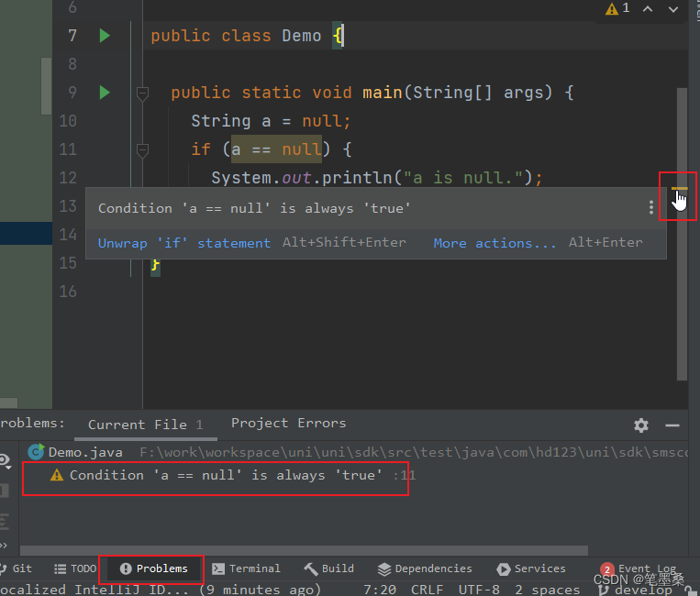Go to previous highlighted problem arrow

pyautogui.click(x=648, y=8)
